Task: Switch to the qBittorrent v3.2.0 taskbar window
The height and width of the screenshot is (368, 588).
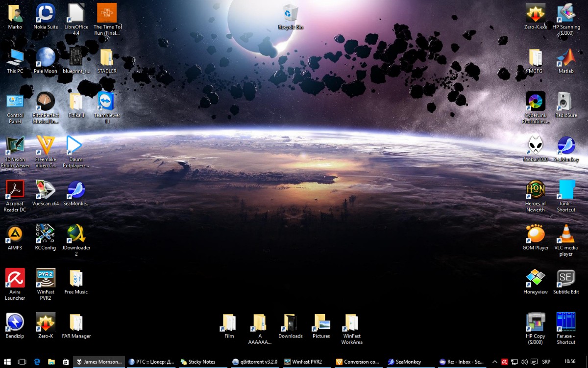Action: pyautogui.click(x=255, y=362)
